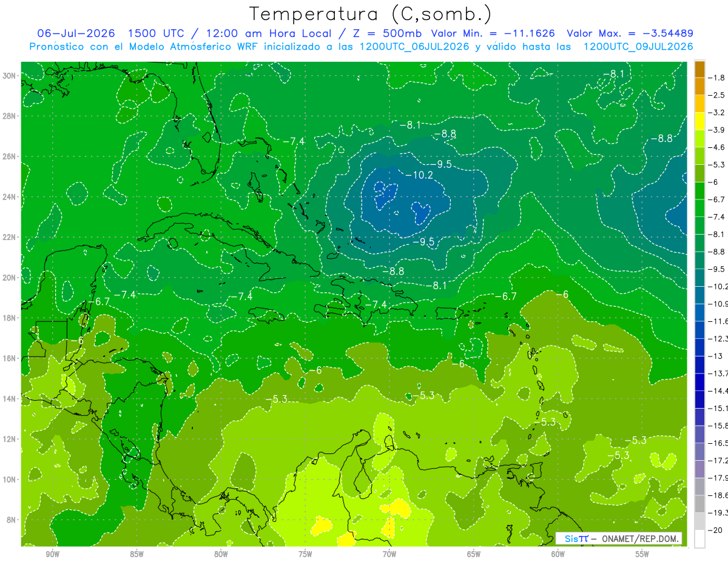728x562 pixels.
Task: Click the "-3.2" colorbar label
Action: 717,113
